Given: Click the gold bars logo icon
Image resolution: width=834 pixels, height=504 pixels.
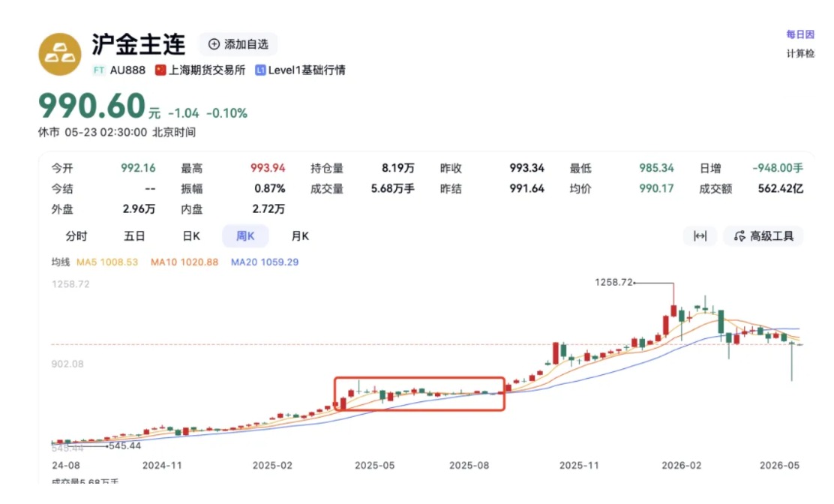Looking at the screenshot, I should (x=60, y=54).
